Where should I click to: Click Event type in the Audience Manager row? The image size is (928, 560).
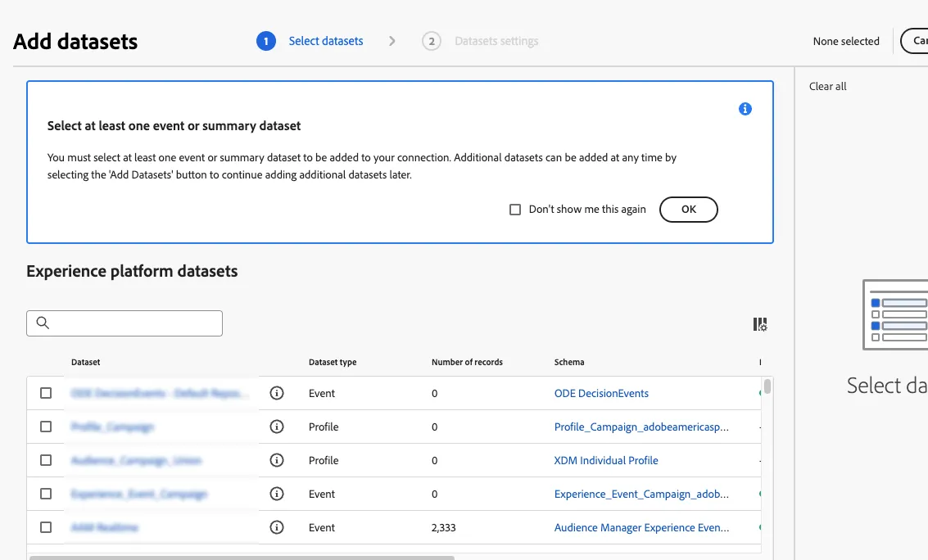[322, 527]
